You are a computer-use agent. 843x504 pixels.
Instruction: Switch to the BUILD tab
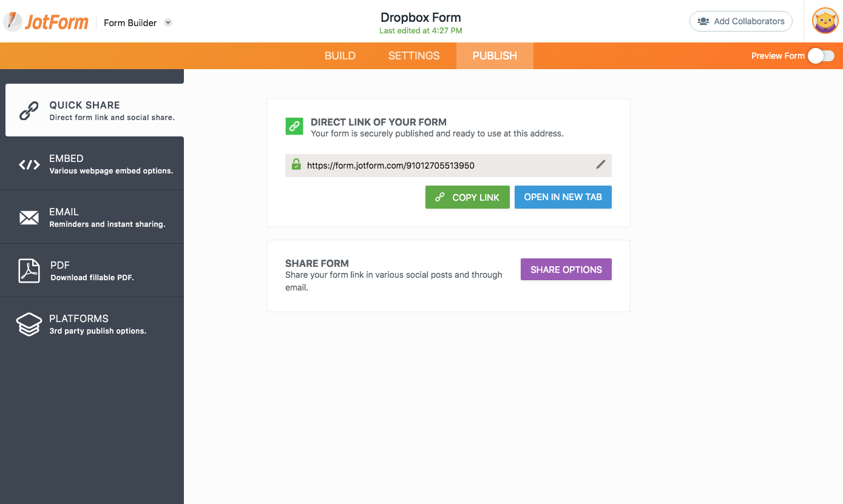(x=340, y=56)
